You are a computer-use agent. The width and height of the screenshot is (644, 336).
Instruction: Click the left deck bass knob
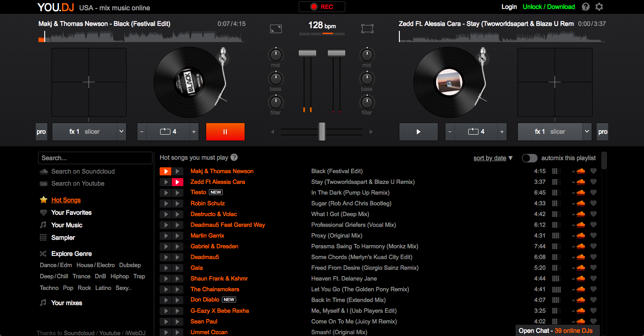pos(275,79)
